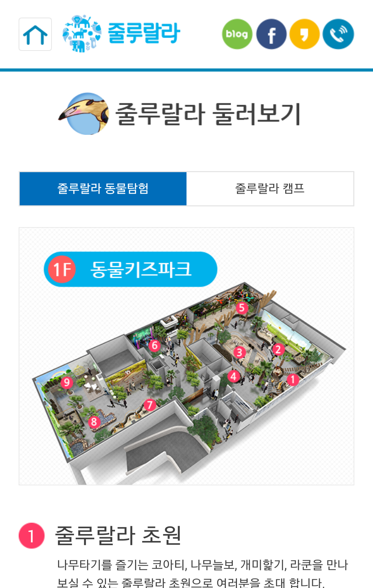Select the 쥬루랄라 동물탐험 tab
The image size is (373, 588).
point(103,189)
